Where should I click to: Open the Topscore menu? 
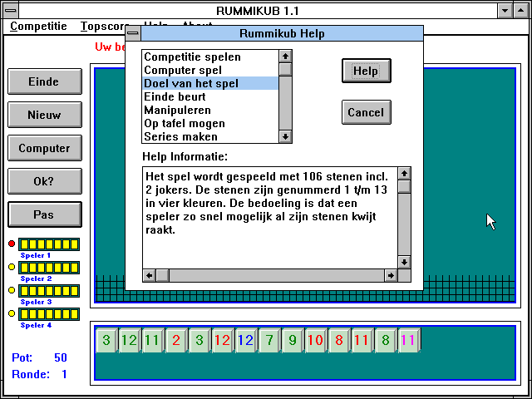coord(103,26)
